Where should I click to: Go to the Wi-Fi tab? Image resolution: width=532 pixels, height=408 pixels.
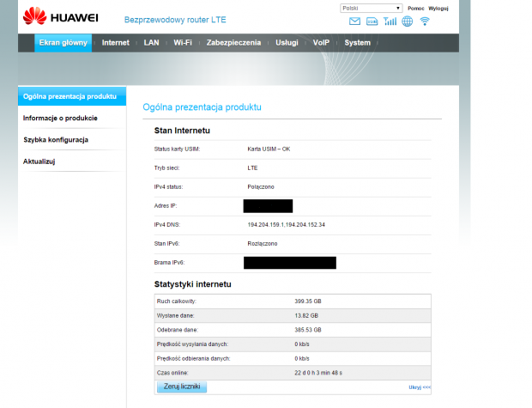(x=183, y=42)
